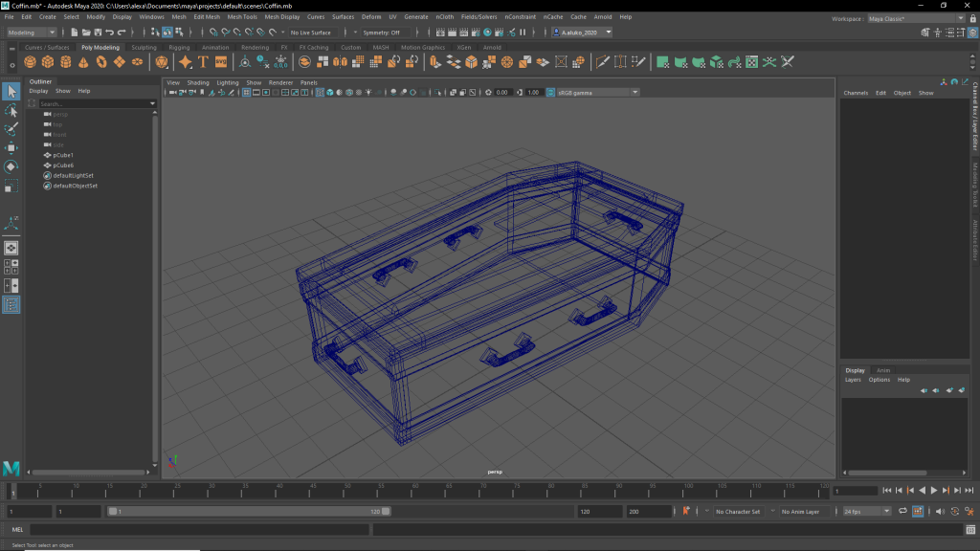Open the Shading menu in viewport panel
Image resolution: width=980 pixels, height=551 pixels.
click(x=198, y=83)
